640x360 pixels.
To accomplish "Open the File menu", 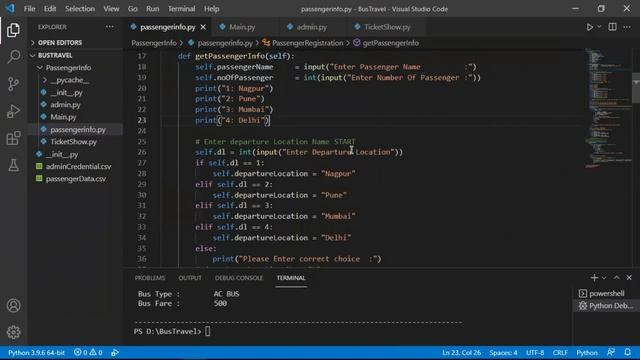I will [x=29, y=9].
